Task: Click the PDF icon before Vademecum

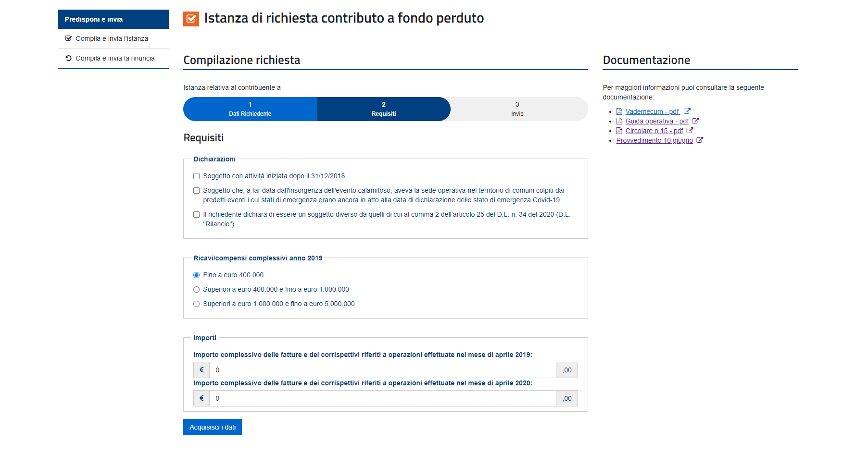Action: click(x=619, y=111)
